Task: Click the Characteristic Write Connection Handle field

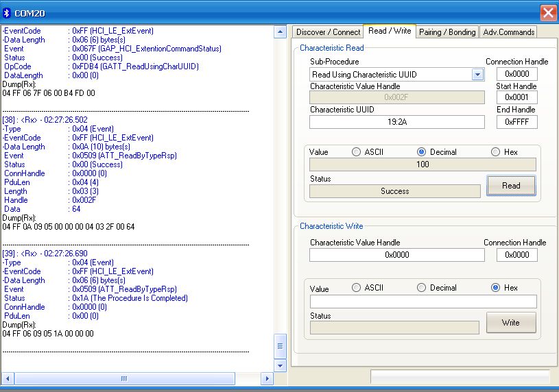Action: 517,255
